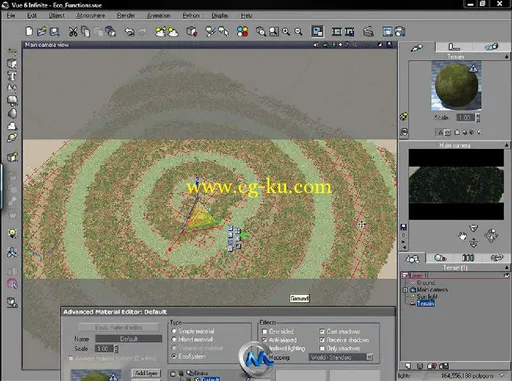
Task: Click the Zoom out magnifier icon
Action: click(x=299, y=32)
